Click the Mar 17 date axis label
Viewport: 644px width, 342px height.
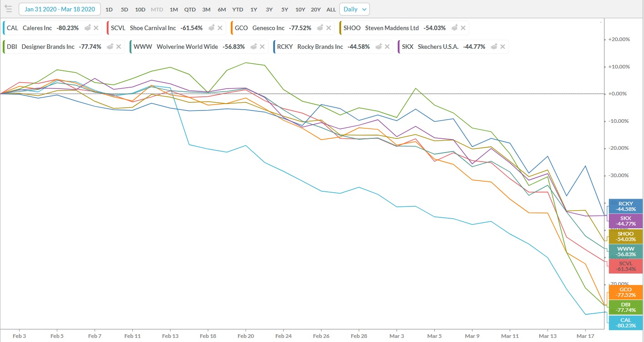point(585,336)
